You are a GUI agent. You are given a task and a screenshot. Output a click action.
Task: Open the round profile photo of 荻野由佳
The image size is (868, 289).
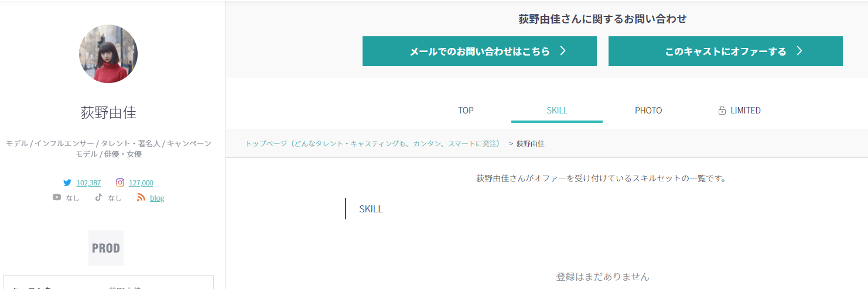(x=108, y=54)
